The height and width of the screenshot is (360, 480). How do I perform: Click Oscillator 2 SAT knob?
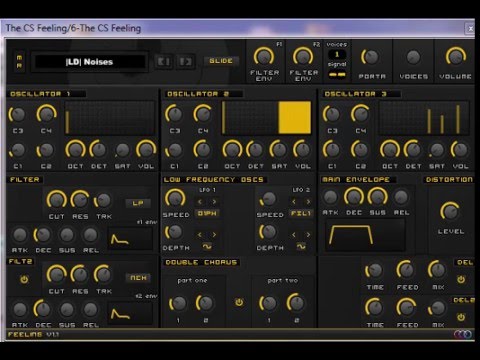(x=279, y=150)
